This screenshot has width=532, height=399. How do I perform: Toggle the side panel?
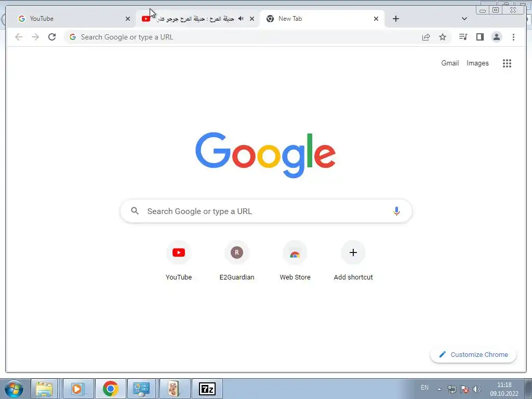click(x=480, y=37)
